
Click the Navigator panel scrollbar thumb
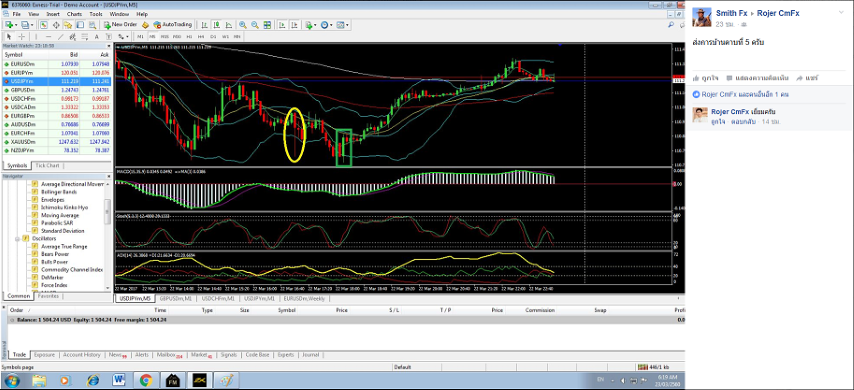(x=108, y=212)
